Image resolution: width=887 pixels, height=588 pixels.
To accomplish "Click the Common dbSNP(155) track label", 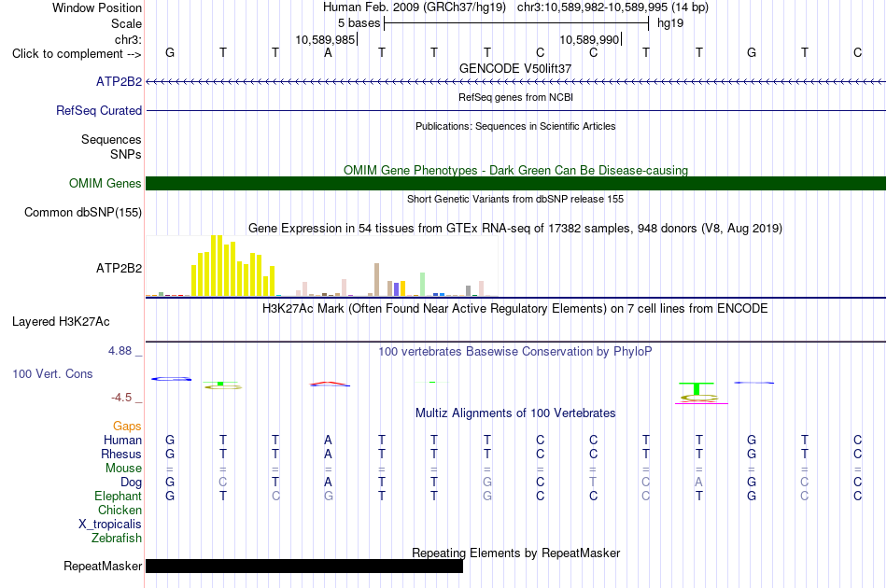I will (83, 213).
